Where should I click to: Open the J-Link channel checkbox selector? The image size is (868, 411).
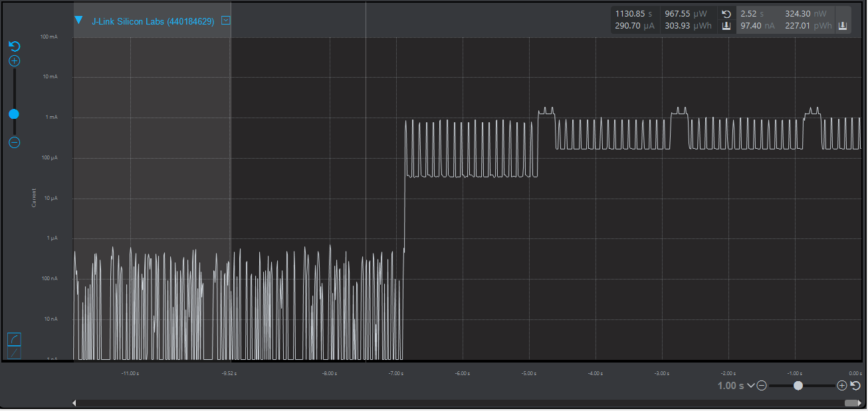[x=226, y=20]
